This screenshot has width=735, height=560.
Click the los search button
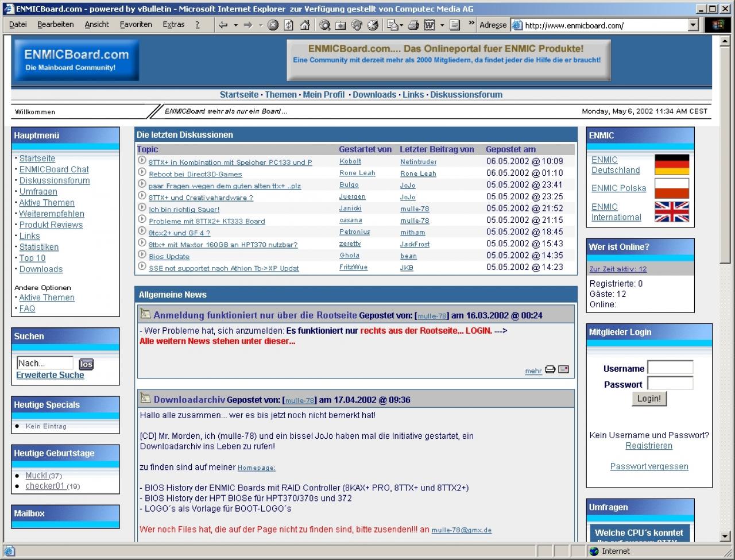[x=86, y=364]
